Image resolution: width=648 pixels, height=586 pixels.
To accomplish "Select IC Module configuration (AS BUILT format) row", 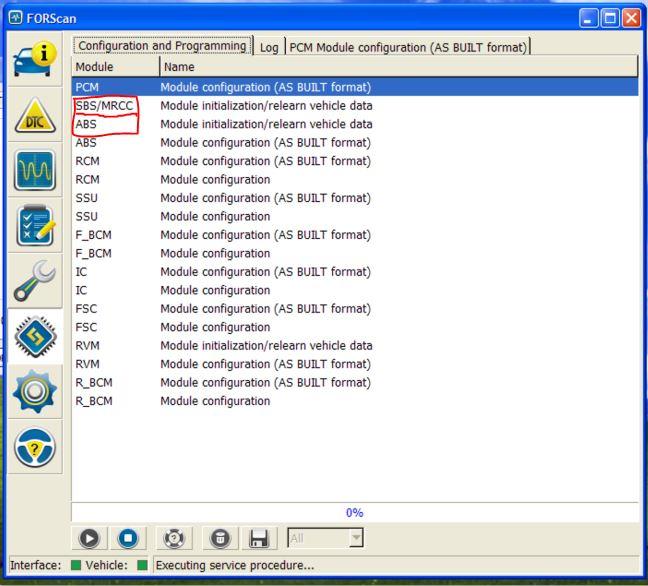I will pyautogui.click(x=355, y=272).
